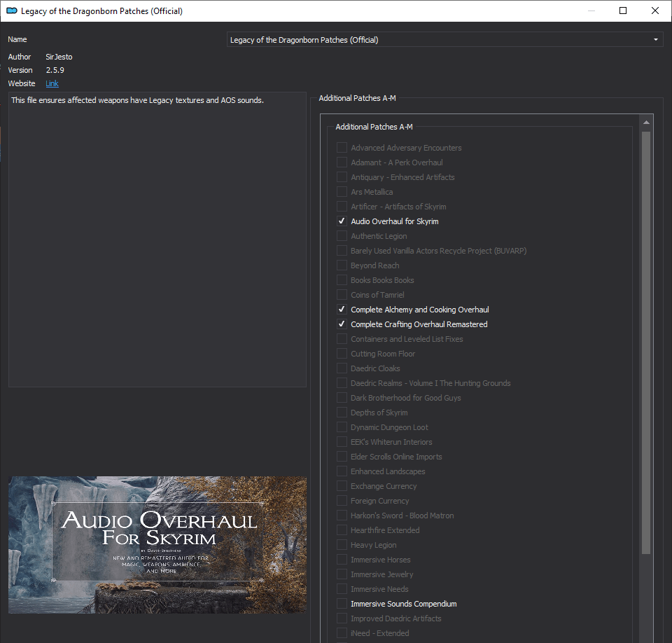This screenshot has width=672, height=643.
Task: Check Exchange Currency checkbox
Action: coord(342,486)
